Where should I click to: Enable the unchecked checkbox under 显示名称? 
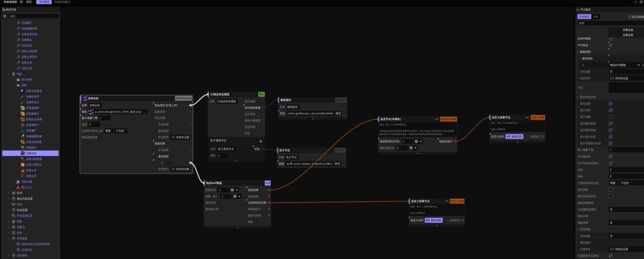point(611,117)
